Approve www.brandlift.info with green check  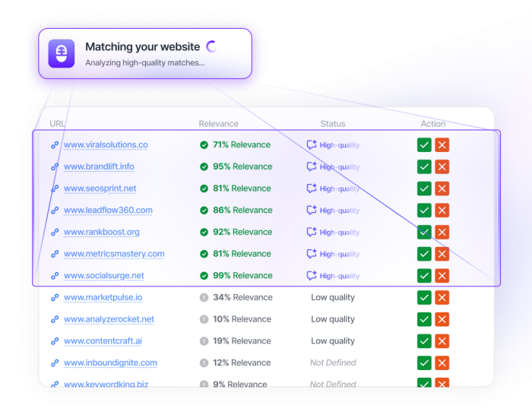pyautogui.click(x=424, y=166)
